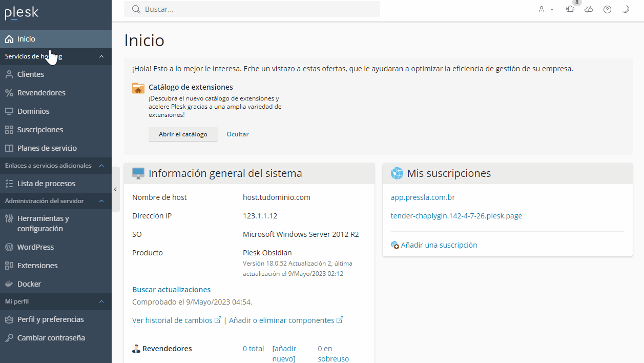Click the 0 total resellers link
The width and height of the screenshot is (644, 363).
click(254, 349)
